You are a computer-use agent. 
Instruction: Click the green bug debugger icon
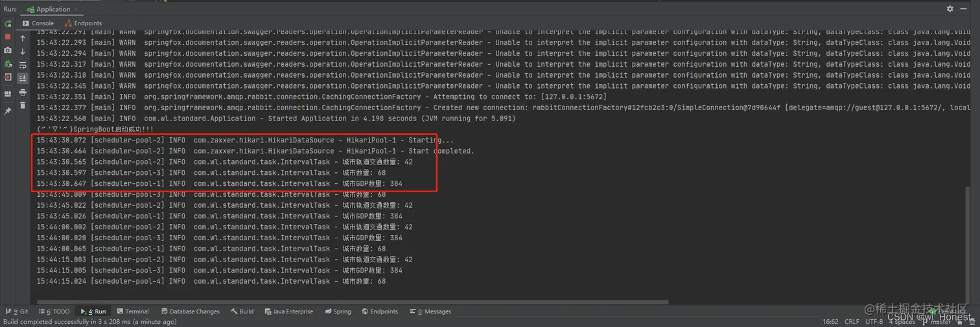pos(8,63)
